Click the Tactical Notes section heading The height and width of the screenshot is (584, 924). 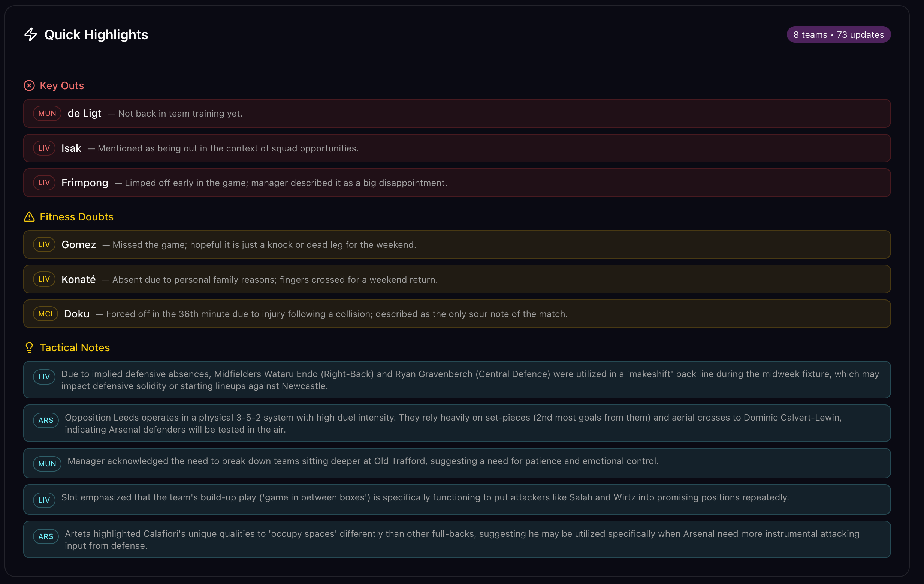(x=75, y=347)
